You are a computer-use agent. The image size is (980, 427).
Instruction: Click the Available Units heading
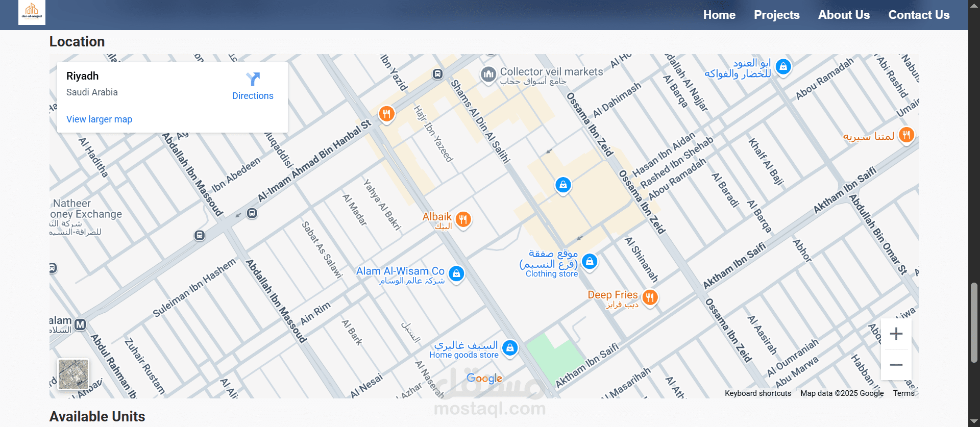(97, 417)
